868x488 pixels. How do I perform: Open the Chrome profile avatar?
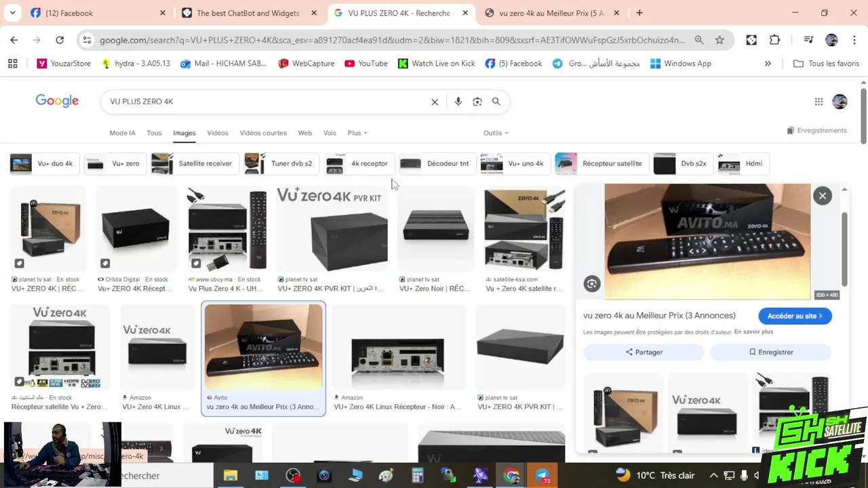point(831,40)
